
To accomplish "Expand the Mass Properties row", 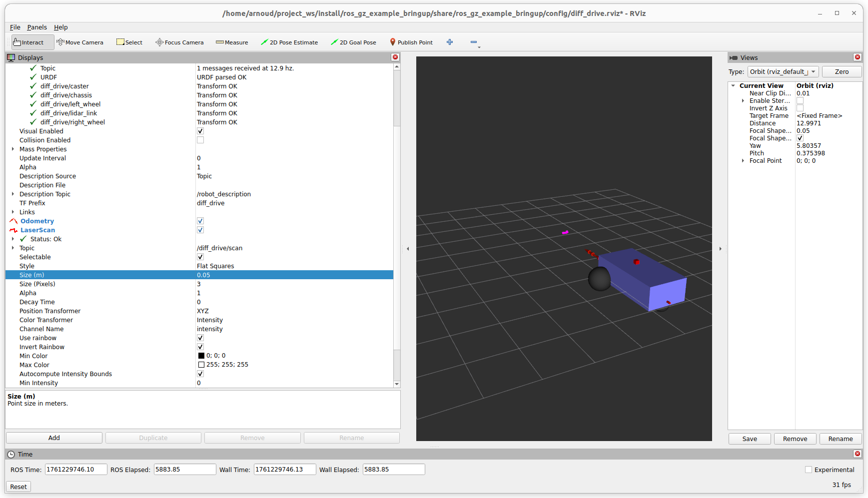I will [13, 149].
